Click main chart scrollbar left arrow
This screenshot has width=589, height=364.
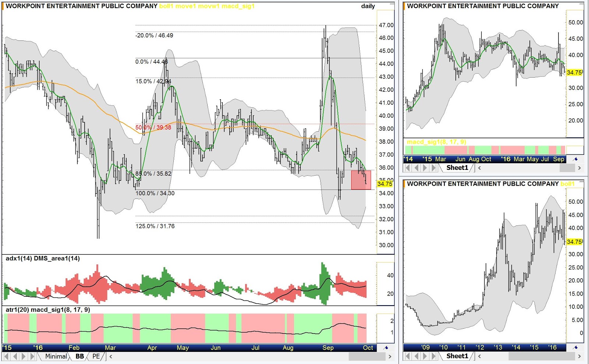click(111, 356)
